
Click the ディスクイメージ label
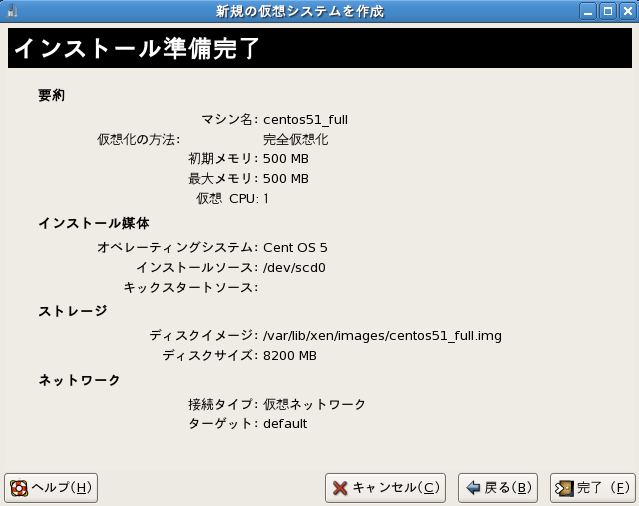[204, 335]
